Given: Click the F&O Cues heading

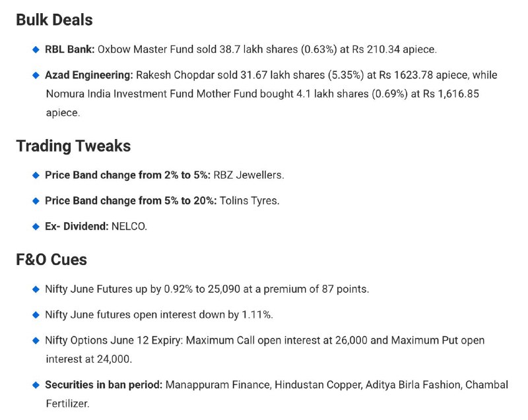Looking at the screenshot, I should [51, 260].
